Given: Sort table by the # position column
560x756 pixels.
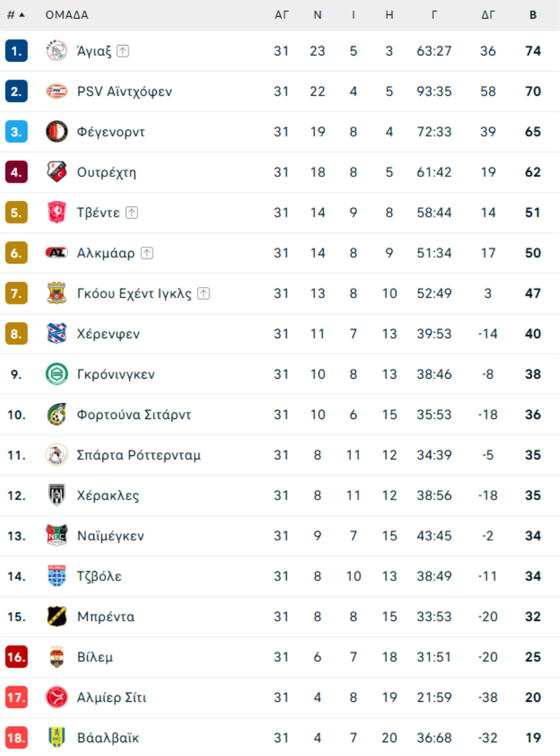Looking at the screenshot, I should pyautogui.click(x=16, y=15).
